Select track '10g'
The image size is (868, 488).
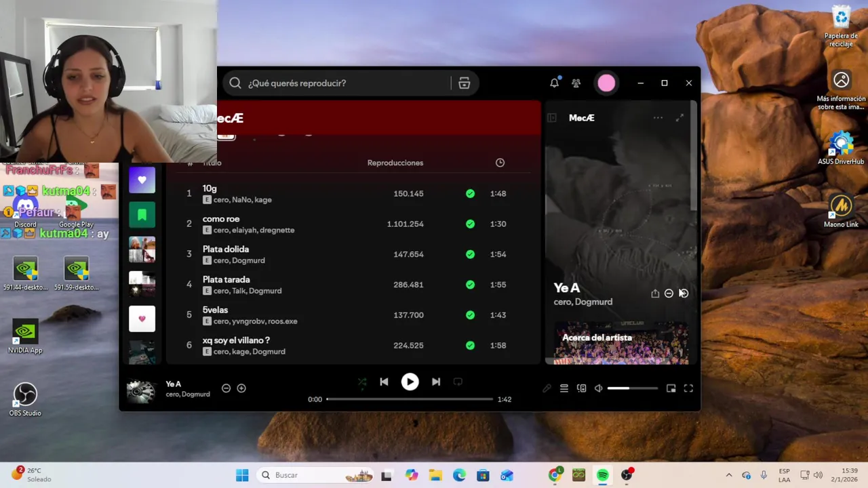[x=210, y=188]
